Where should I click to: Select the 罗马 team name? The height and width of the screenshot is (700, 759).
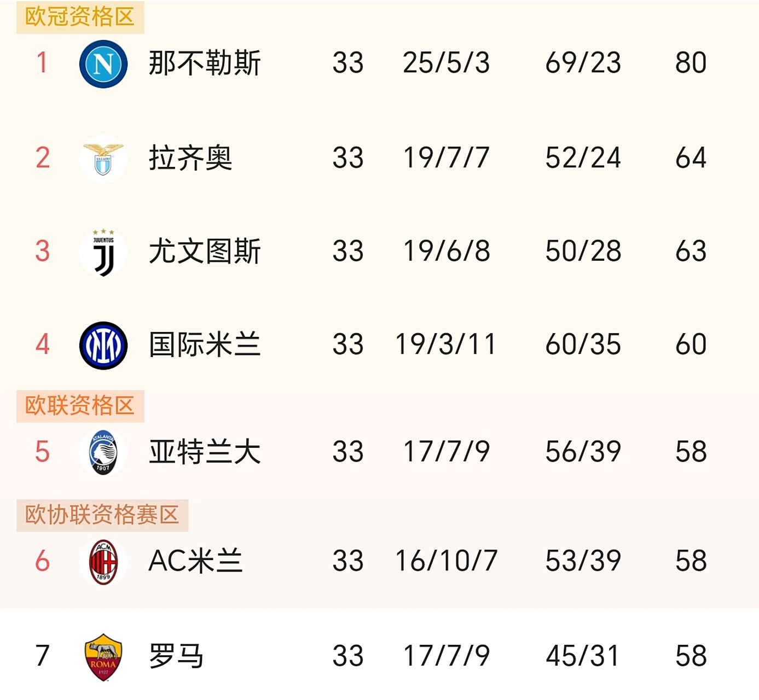point(176,656)
